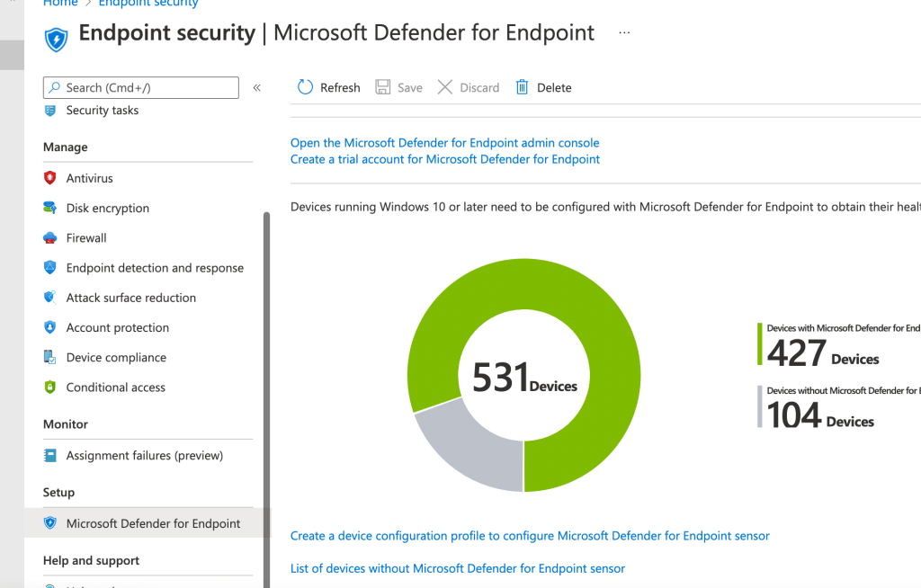Click the Disk encryption icon
The height and width of the screenshot is (588, 921).
(50, 208)
